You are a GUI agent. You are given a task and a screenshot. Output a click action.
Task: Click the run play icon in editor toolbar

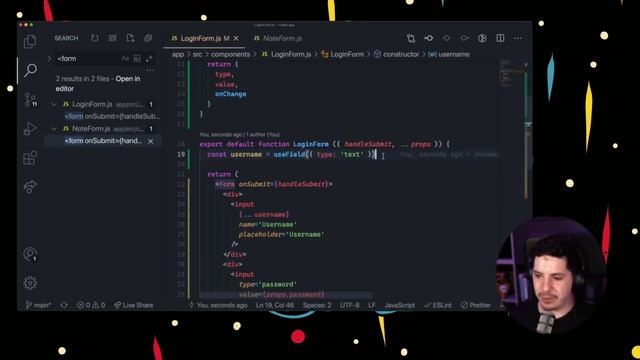(482, 38)
